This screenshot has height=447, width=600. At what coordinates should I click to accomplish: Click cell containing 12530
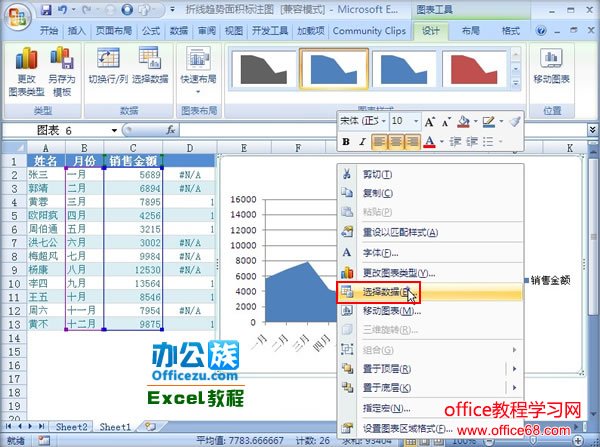133,270
